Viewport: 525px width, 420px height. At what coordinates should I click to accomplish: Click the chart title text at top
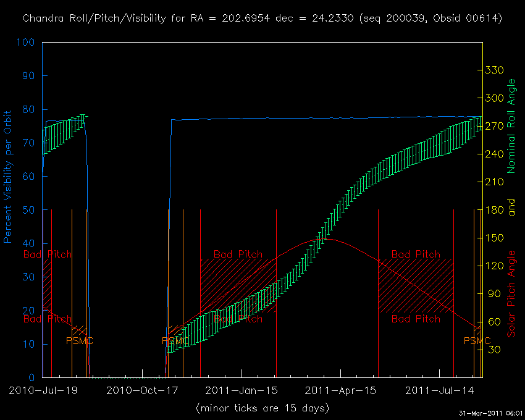coord(262,19)
